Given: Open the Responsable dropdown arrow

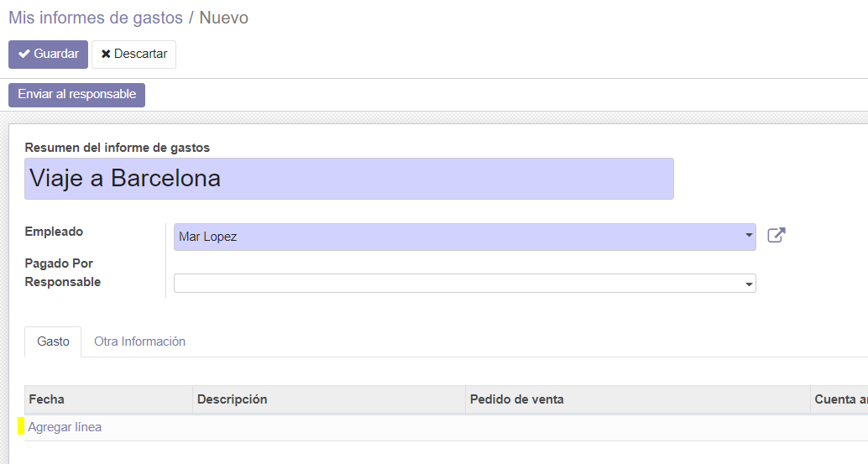Looking at the screenshot, I should [x=749, y=284].
